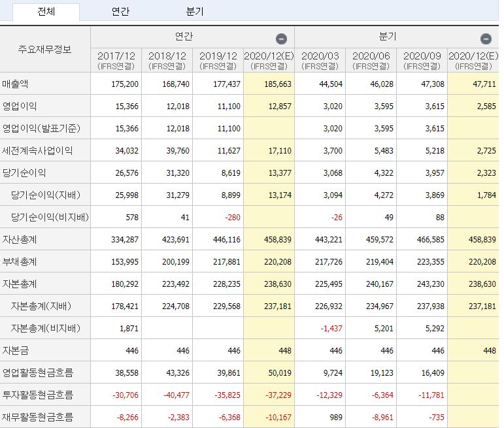Screen dimensions: 504x428
Task: Select the 2019/12 annual column header
Action: point(218,60)
